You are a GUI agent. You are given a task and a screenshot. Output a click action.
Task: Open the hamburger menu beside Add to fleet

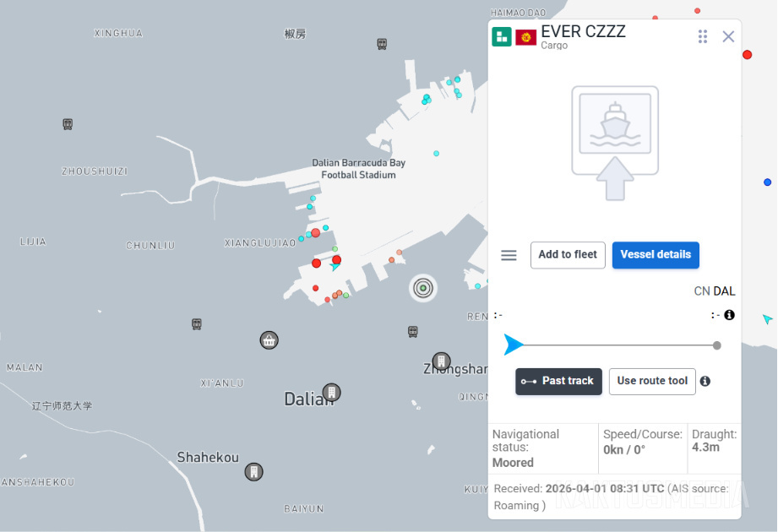click(x=509, y=255)
